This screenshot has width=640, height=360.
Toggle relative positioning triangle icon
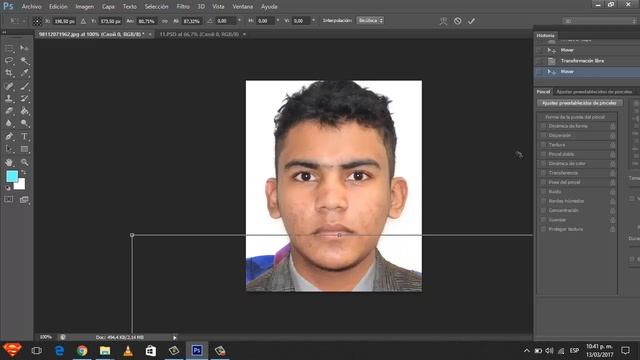coord(83,21)
